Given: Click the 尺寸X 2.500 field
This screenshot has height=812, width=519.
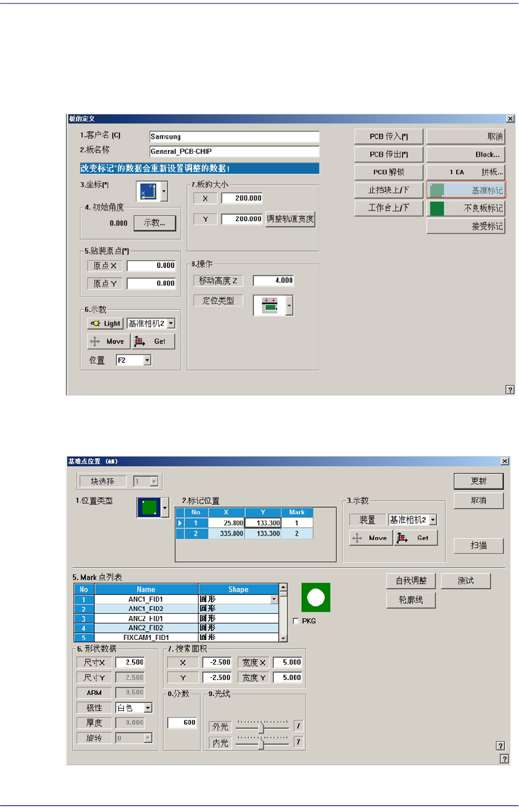Looking at the screenshot, I should coord(130,662).
